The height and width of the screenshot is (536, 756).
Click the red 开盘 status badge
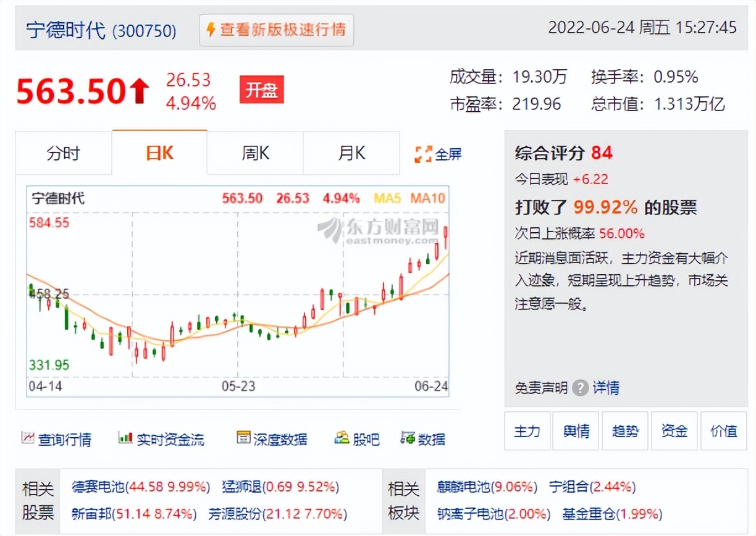(x=261, y=90)
